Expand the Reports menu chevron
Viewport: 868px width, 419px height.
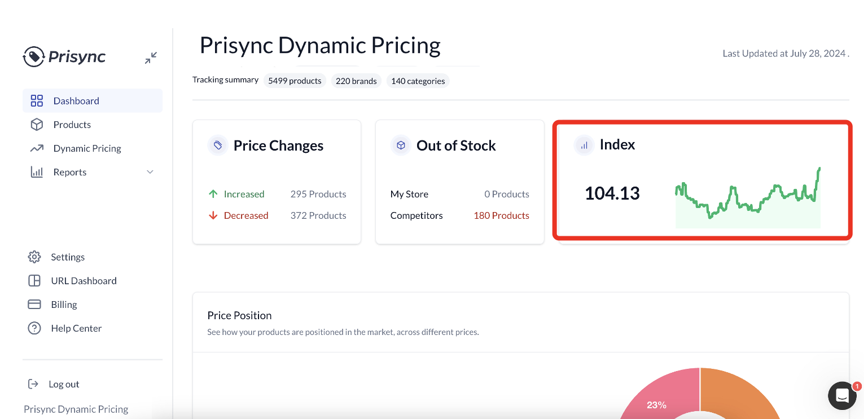point(150,172)
